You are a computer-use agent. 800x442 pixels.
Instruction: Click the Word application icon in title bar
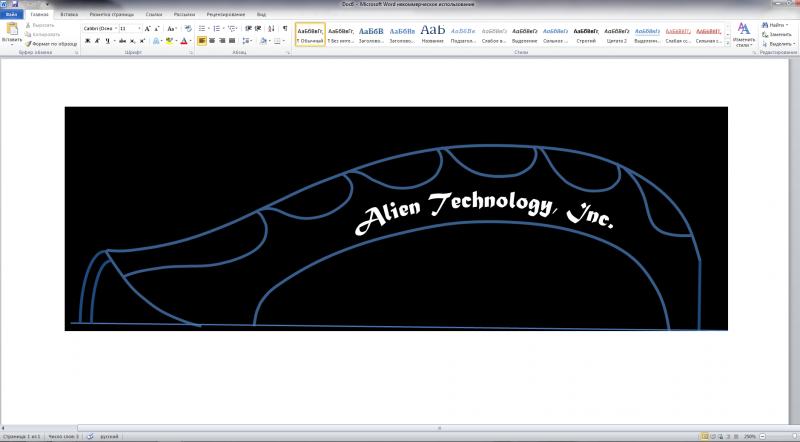[x=4, y=4]
